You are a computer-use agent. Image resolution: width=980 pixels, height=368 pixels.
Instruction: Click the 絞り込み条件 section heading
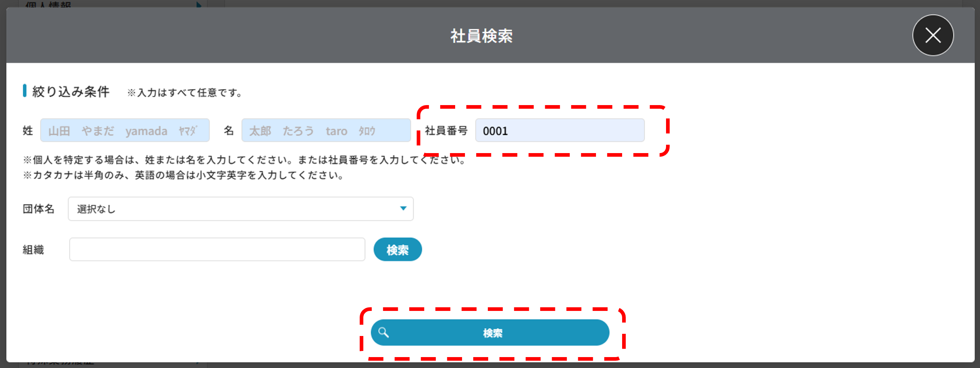click(x=71, y=92)
